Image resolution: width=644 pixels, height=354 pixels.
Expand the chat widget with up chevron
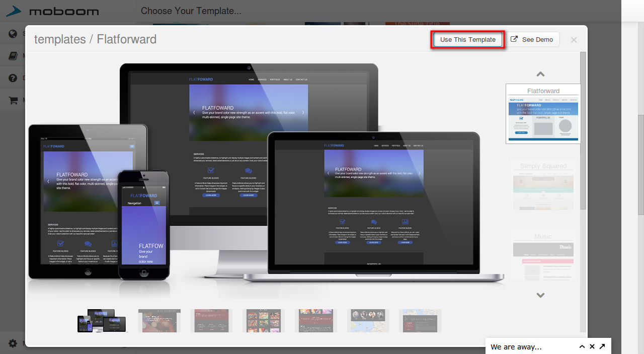click(x=582, y=346)
